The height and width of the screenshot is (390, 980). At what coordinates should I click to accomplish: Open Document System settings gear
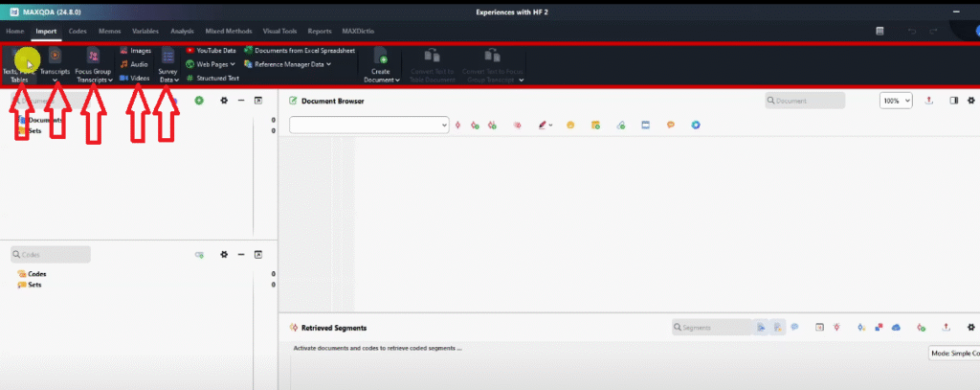[x=224, y=101]
